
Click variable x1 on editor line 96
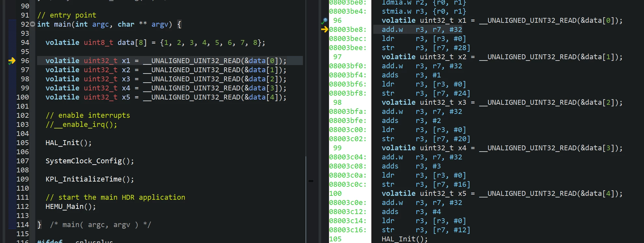tap(126, 61)
